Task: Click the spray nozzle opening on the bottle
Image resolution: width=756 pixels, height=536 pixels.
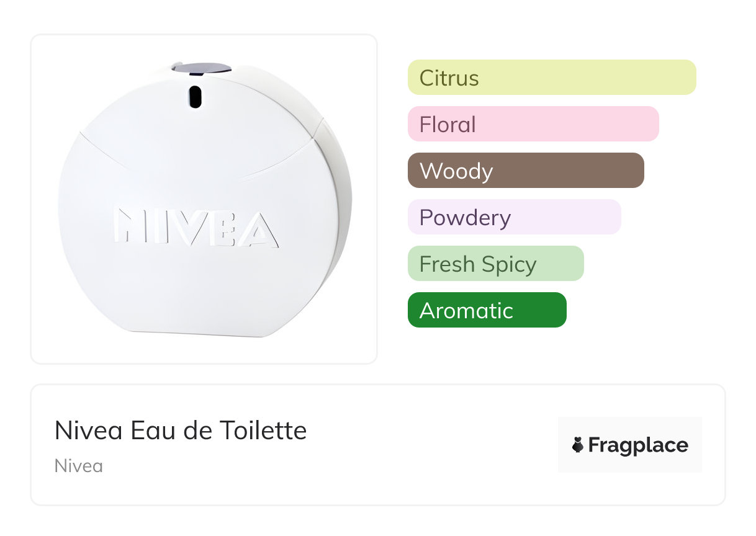Action: coord(195,97)
